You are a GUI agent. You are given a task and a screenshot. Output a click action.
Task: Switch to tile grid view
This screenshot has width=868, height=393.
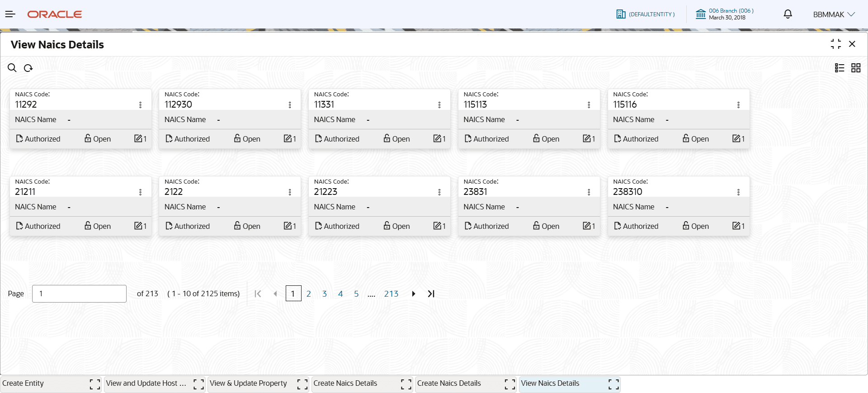point(856,68)
